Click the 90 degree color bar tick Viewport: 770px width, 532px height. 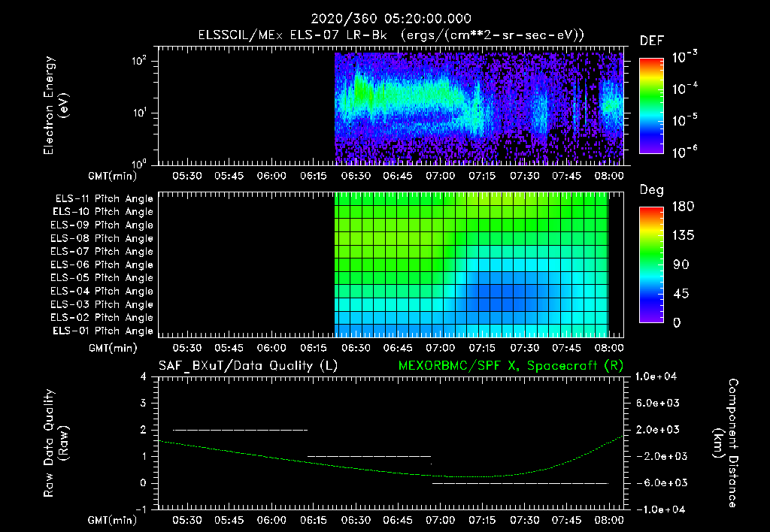[x=681, y=265]
